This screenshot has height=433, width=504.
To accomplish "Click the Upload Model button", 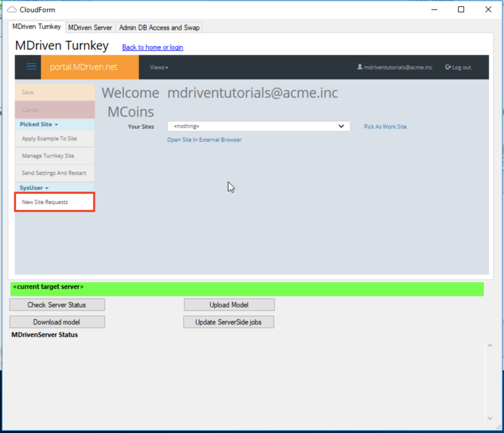I will tap(229, 305).
